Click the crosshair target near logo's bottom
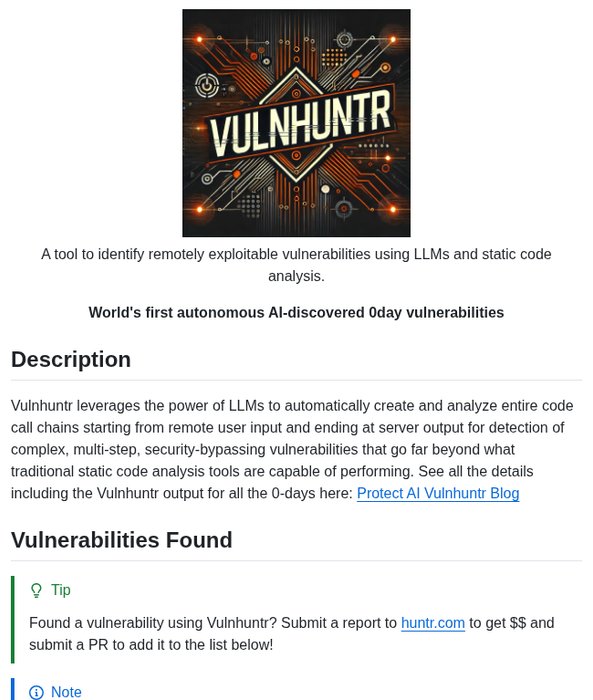This screenshot has height=700, width=593. [344, 208]
